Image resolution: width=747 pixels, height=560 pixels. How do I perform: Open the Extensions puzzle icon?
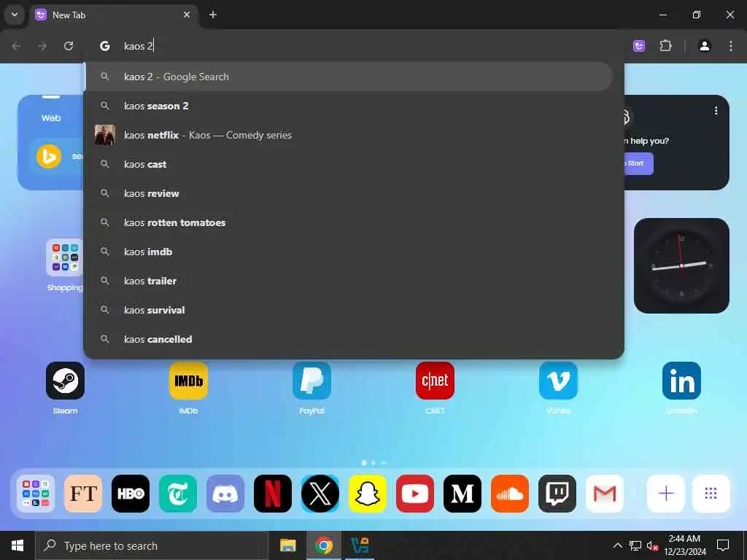click(665, 46)
